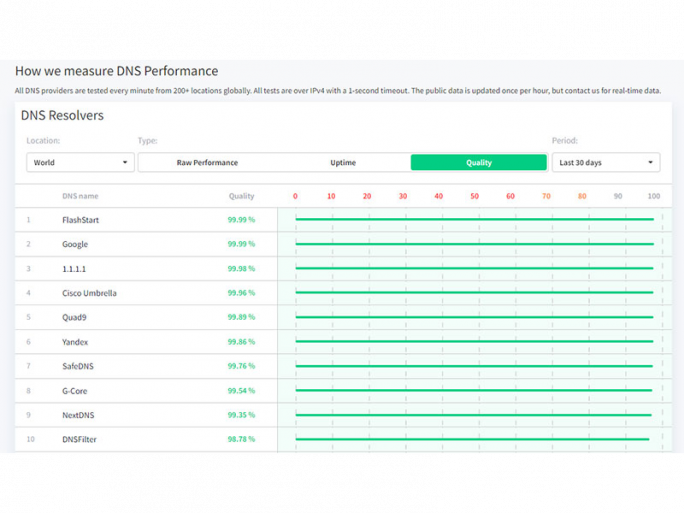684x513 pixels.
Task: Click the 99.89 % quality value
Action: click(x=241, y=317)
